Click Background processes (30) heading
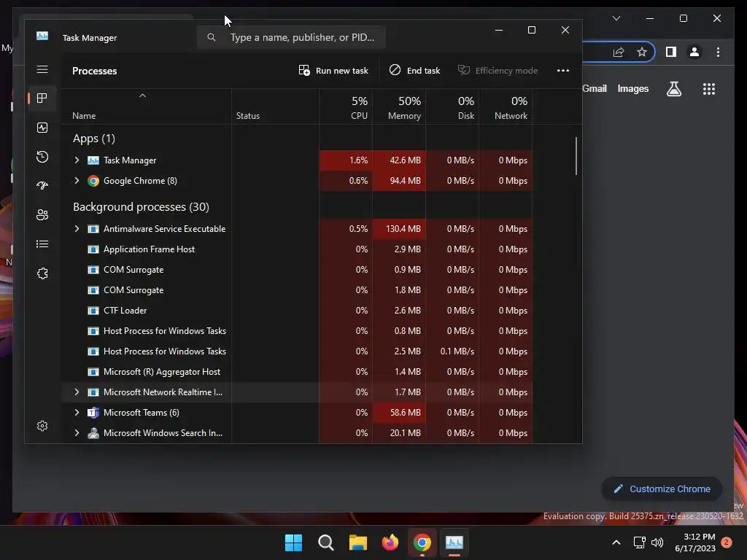Viewport: 747px width, 560px height. (141, 207)
